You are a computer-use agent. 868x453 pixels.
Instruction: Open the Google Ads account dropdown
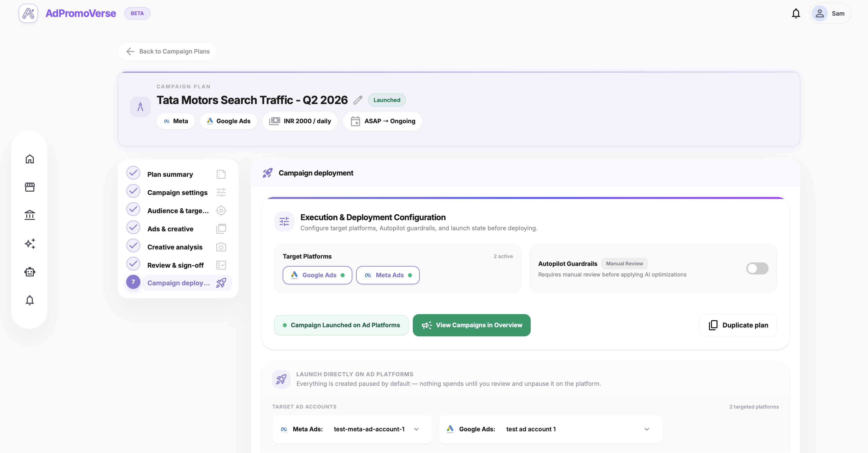tap(551, 429)
